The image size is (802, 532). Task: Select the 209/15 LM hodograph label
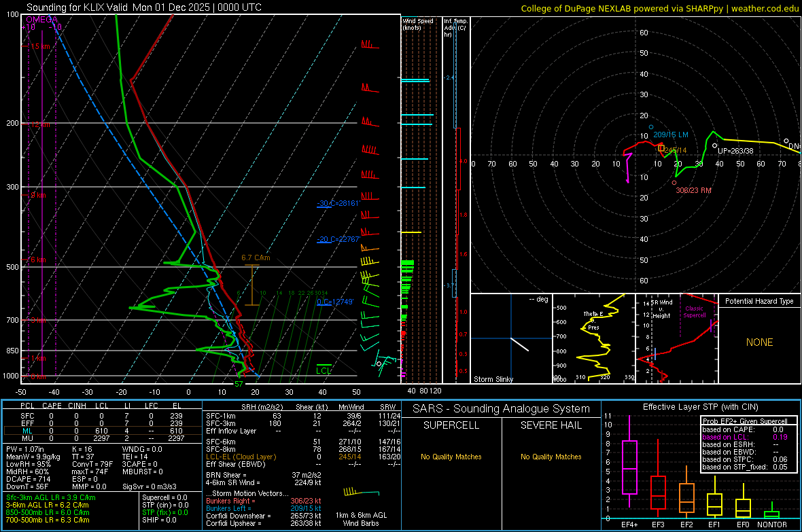click(671, 135)
